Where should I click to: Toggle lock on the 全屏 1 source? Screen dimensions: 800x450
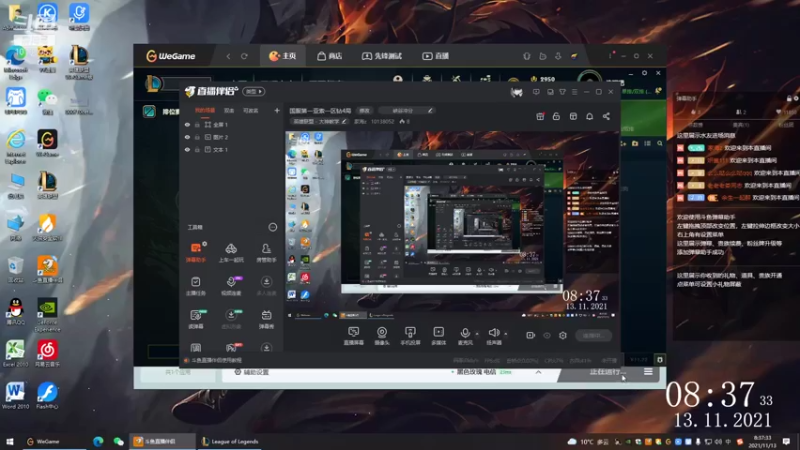click(197, 124)
